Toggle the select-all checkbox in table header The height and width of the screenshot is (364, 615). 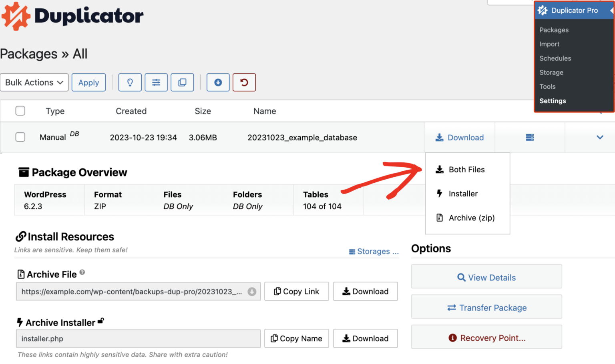[20, 111]
